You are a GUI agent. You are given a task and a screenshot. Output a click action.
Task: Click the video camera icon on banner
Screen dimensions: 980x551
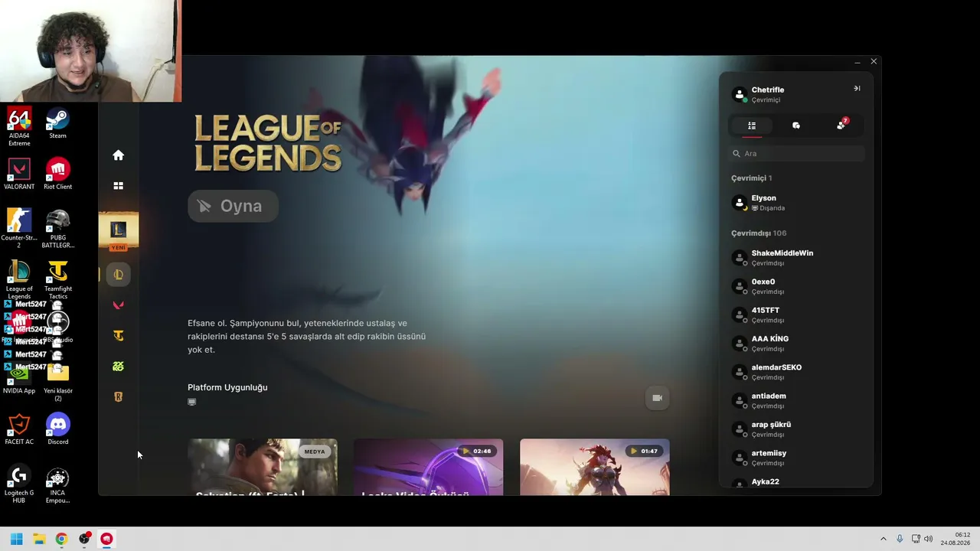[x=657, y=398]
